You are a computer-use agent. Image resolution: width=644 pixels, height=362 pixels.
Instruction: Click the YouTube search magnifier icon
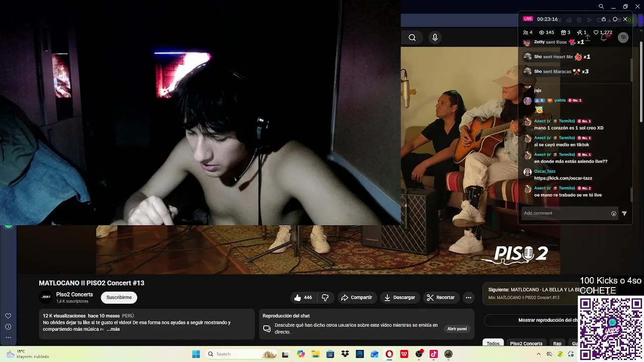(x=412, y=37)
